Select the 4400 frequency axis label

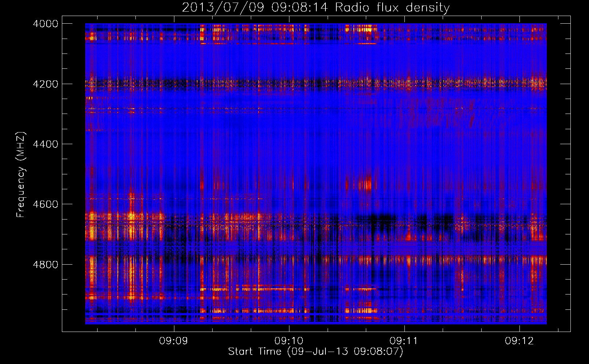[x=46, y=144]
